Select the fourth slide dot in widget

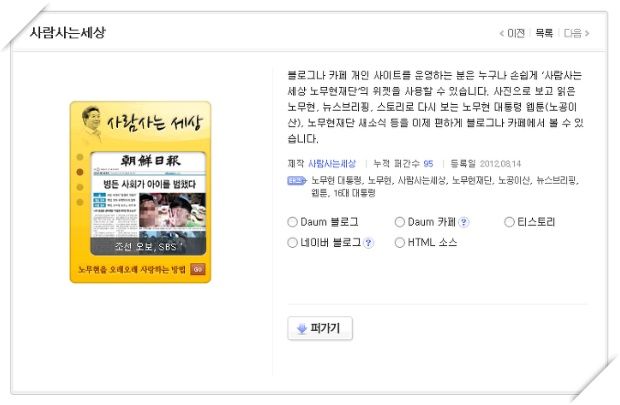(x=80, y=202)
